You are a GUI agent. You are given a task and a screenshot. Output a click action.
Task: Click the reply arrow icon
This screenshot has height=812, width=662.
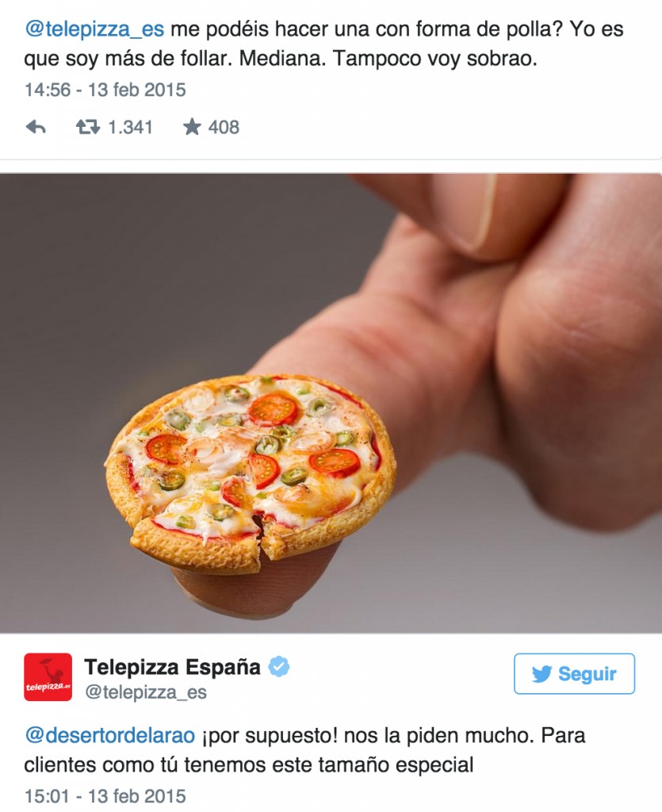(36, 127)
